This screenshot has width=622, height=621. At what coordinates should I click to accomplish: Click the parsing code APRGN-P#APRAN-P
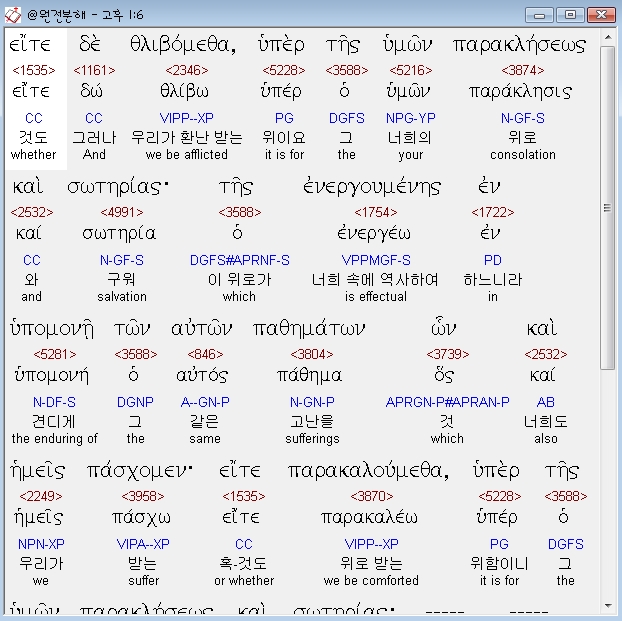(447, 402)
